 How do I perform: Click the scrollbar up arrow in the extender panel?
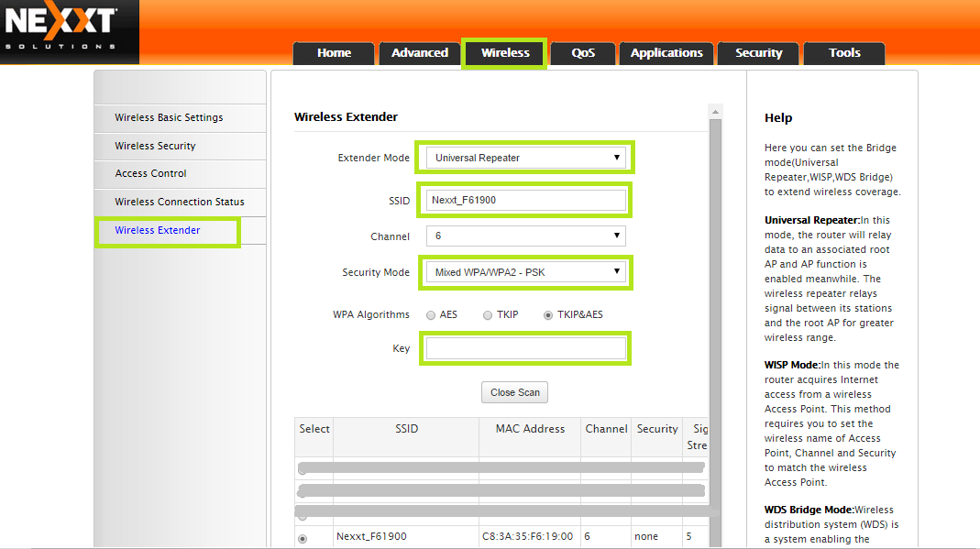tap(715, 112)
